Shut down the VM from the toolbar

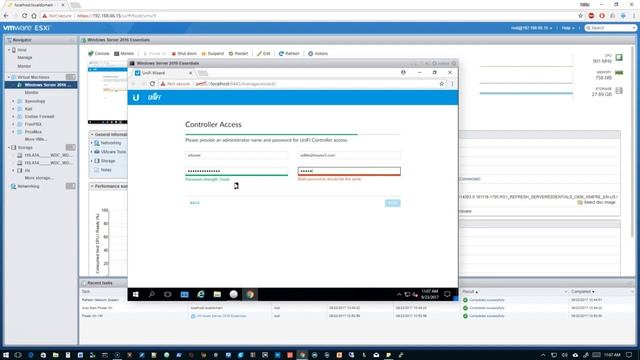coord(184,53)
